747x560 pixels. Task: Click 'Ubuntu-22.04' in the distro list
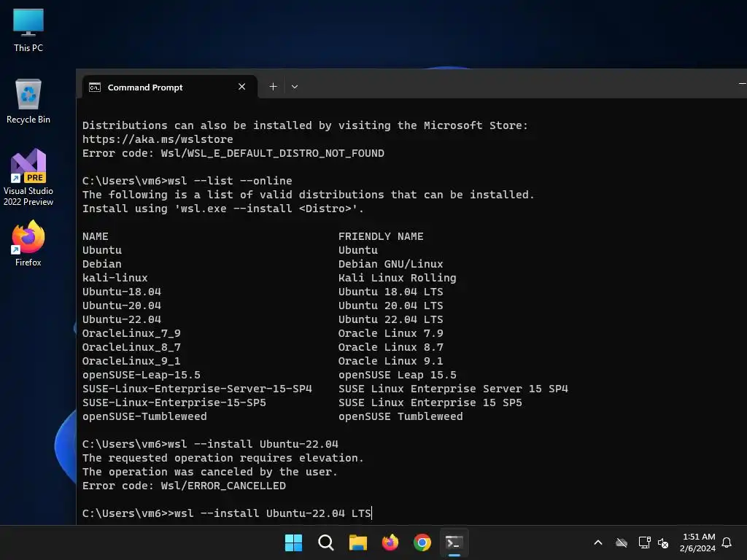[x=122, y=319]
